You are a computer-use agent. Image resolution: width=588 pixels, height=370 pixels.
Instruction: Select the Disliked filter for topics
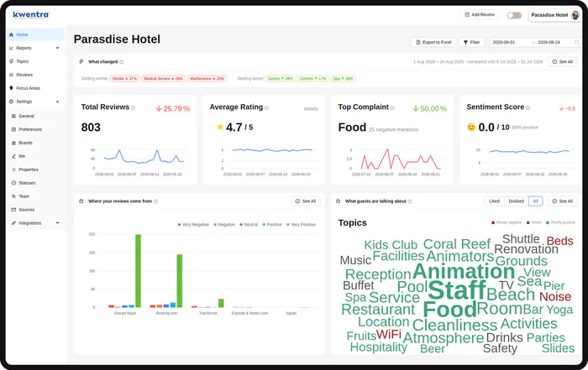(517, 201)
